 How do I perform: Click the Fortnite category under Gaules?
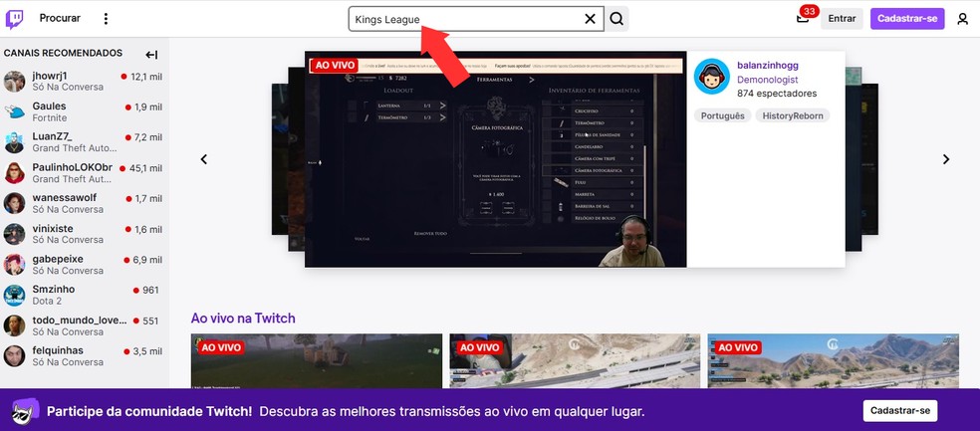[50, 118]
